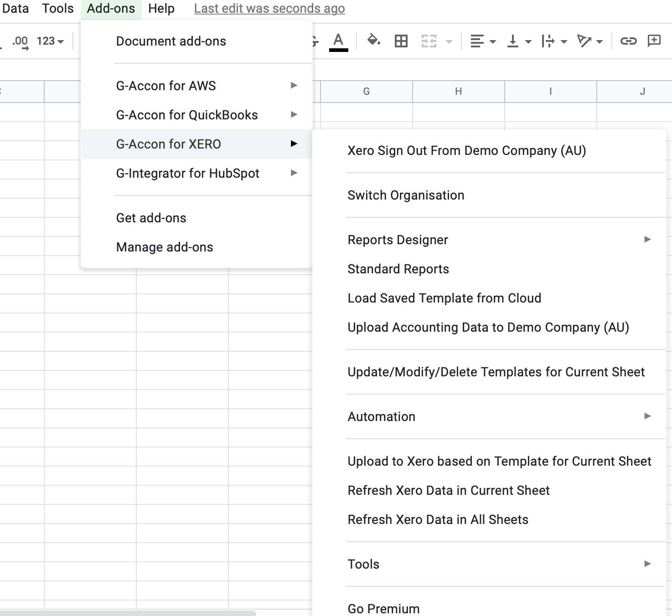Click the text rotation icon
This screenshot has height=616, width=672.
(x=584, y=41)
